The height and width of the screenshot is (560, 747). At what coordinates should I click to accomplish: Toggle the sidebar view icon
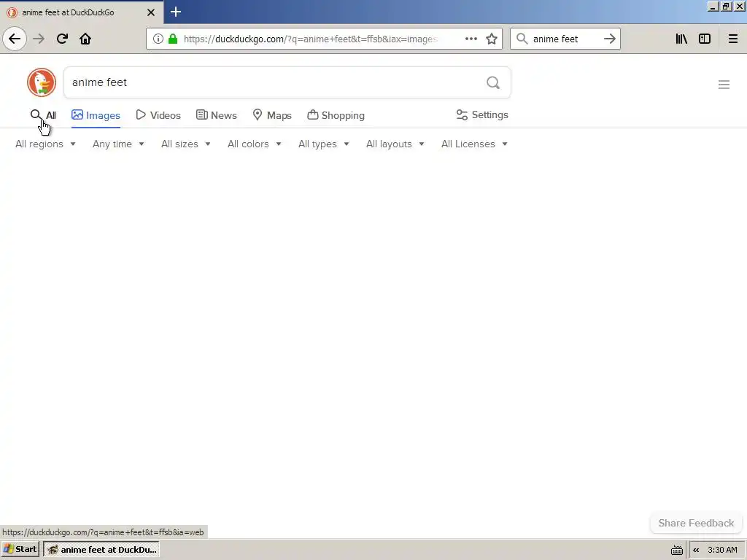(x=705, y=39)
